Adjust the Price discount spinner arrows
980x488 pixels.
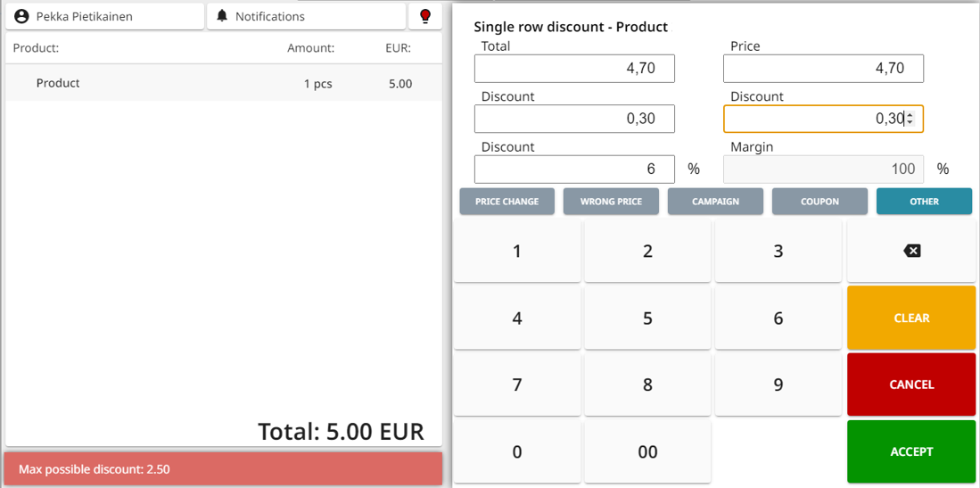coord(910,119)
